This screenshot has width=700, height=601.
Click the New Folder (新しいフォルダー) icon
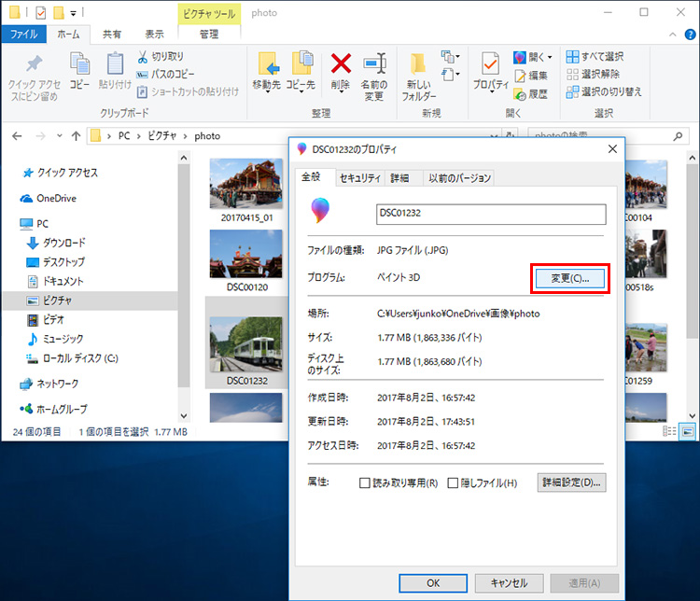tap(418, 75)
